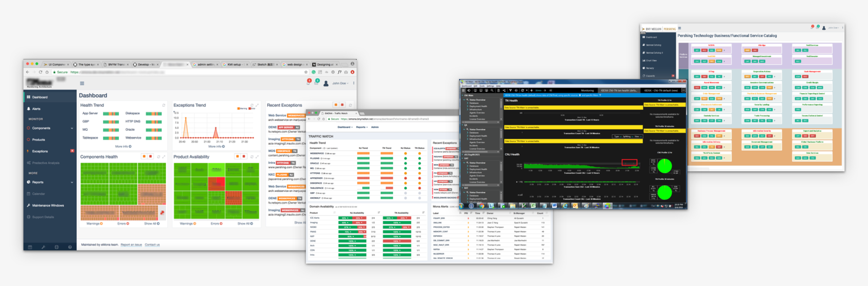Expand the Components sidebar section
This screenshot has width=868, height=286.
point(50,128)
